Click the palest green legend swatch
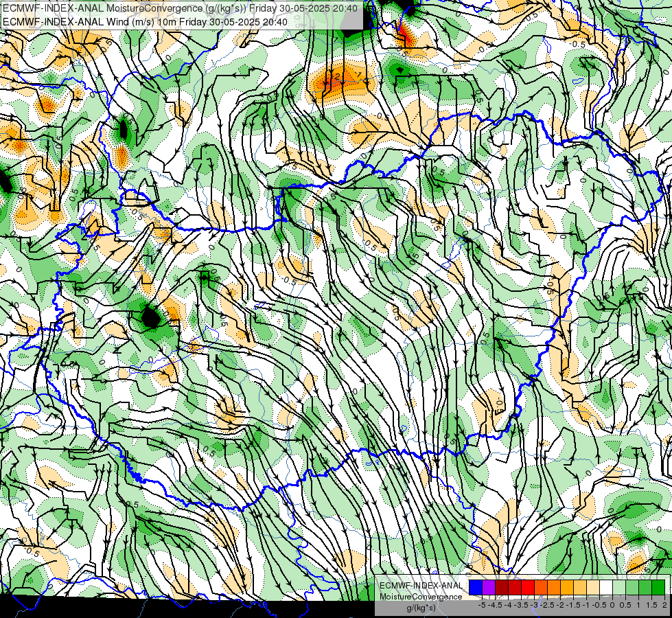This screenshot has height=618, width=672. coord(619,588)
